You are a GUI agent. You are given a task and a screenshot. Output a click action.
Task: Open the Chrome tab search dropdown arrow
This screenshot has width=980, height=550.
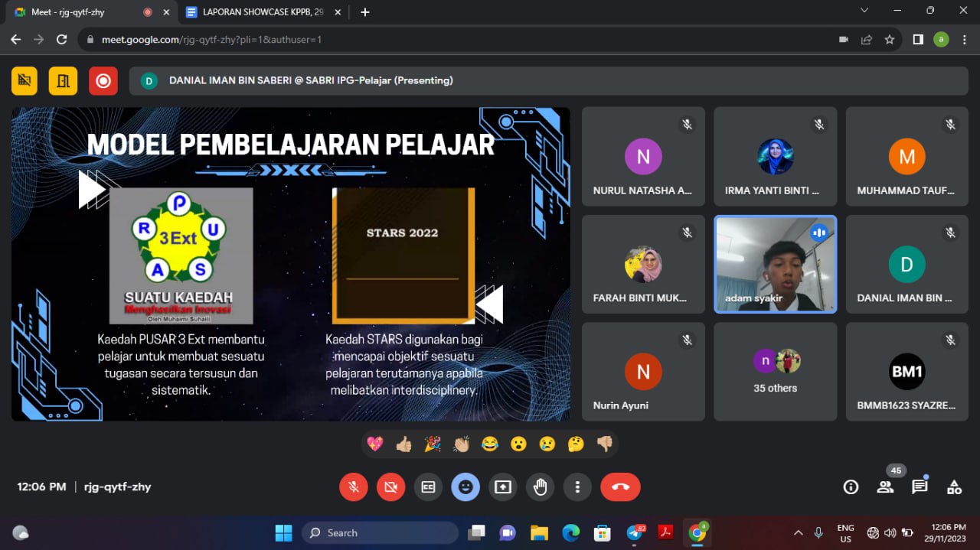864,11
